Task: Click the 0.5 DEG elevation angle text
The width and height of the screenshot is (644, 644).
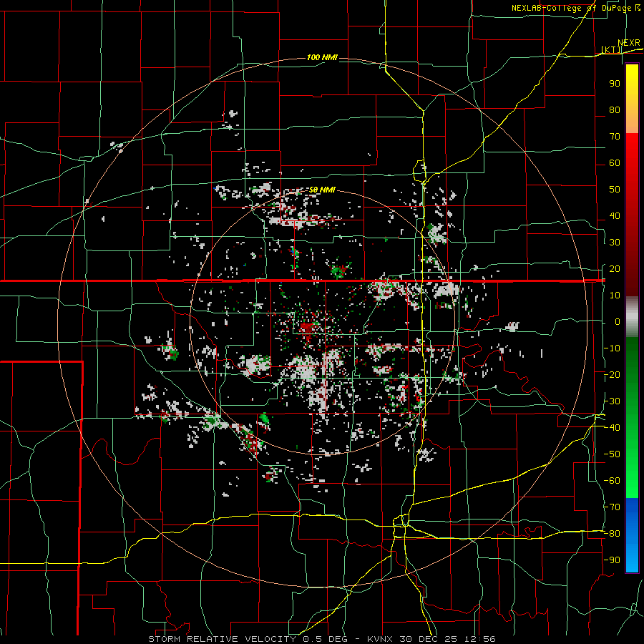Action: [x=325, y=639]
